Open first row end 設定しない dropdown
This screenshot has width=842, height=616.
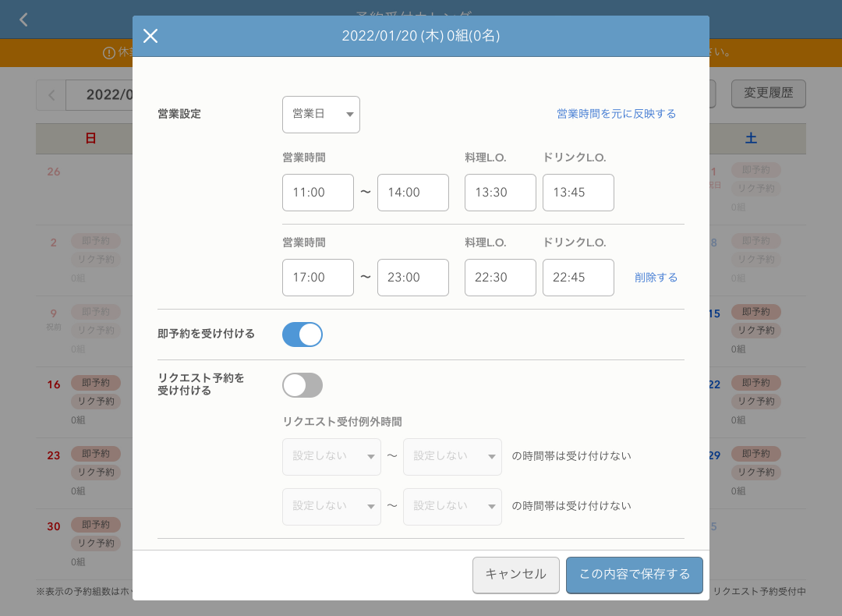453,456
